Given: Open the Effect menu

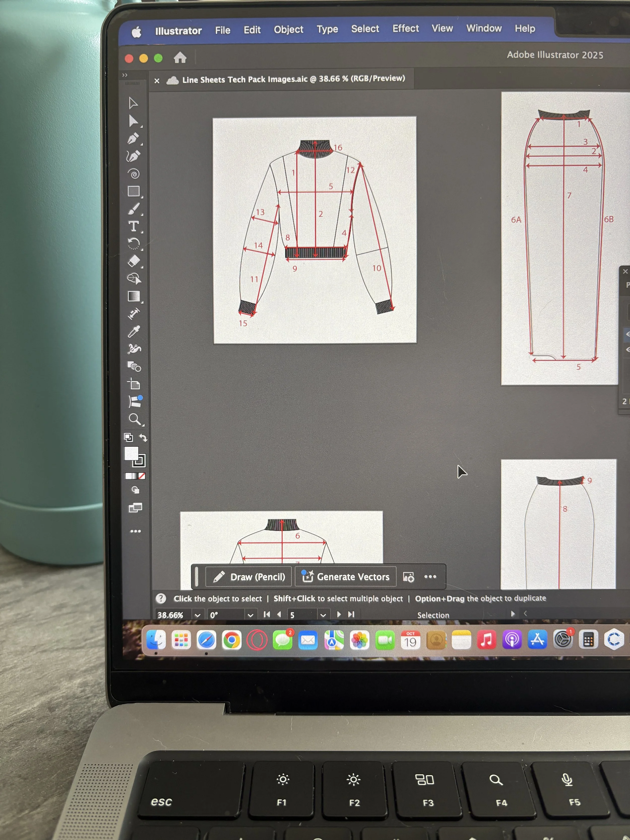Looking at the screenshot, I should [405, 28].
